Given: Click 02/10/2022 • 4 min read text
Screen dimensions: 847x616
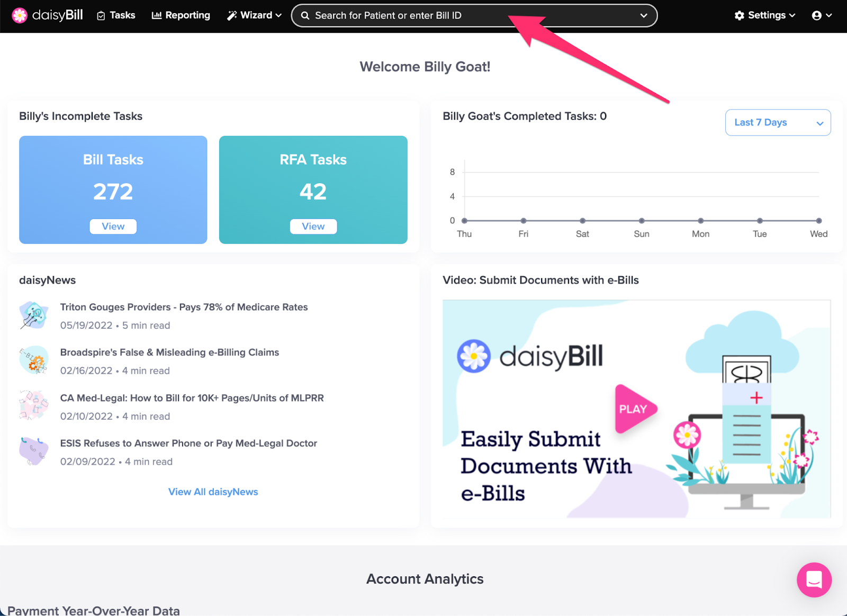Looking at the screenshot, I should (115, 416).
